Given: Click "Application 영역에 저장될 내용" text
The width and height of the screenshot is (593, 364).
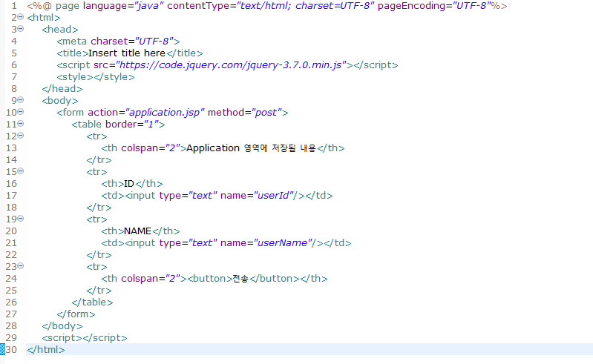Looking at the screenshot, I should click(251, 148).
